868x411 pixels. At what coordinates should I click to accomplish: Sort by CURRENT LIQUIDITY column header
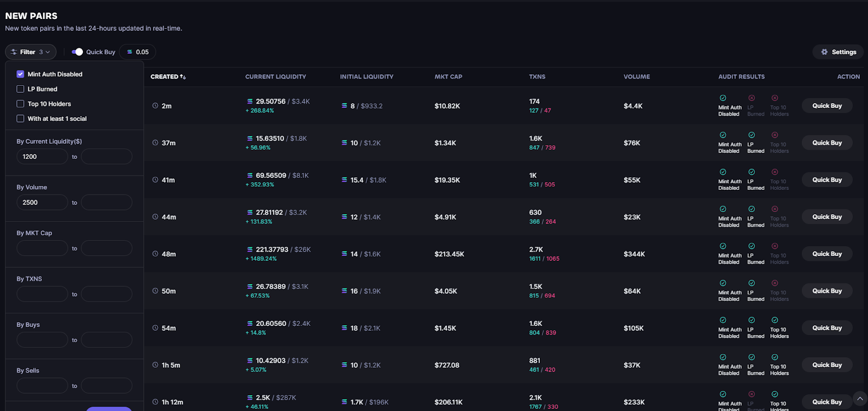276,77
